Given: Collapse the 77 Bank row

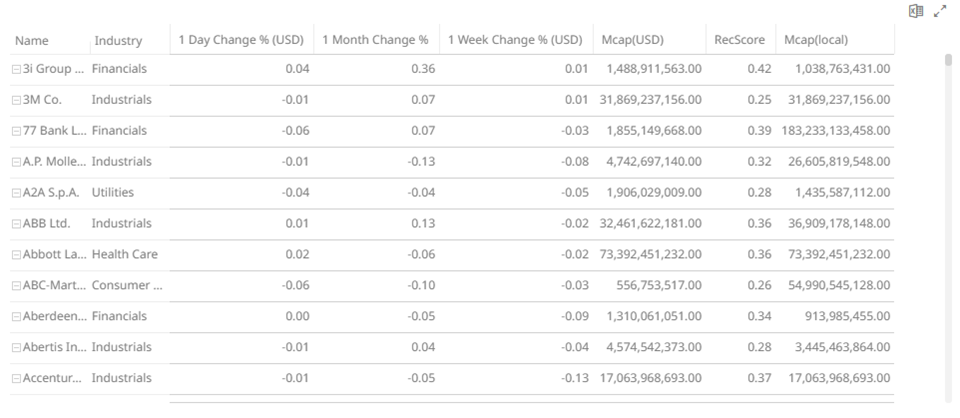Looking at the screenshot, I should pos(16,132).
